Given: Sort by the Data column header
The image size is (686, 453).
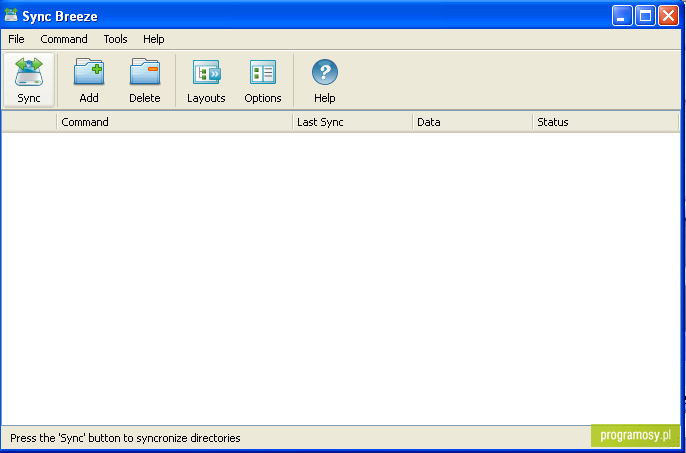Looking at the screenshot, I should tap(472, 122).
